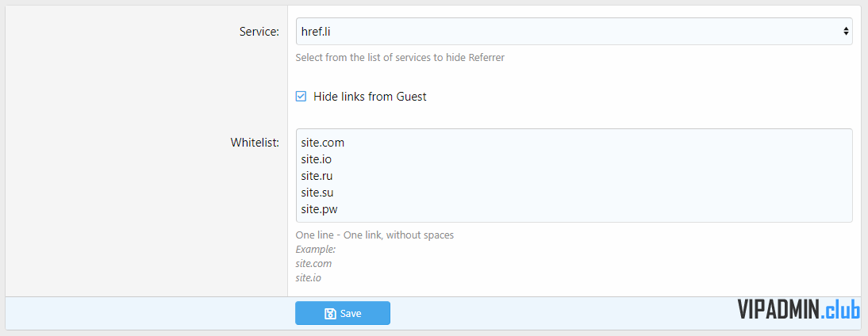Click the floppy disk icon on Save
The height and width of the screenshot is (336, 868).
(x=330, y=314)
